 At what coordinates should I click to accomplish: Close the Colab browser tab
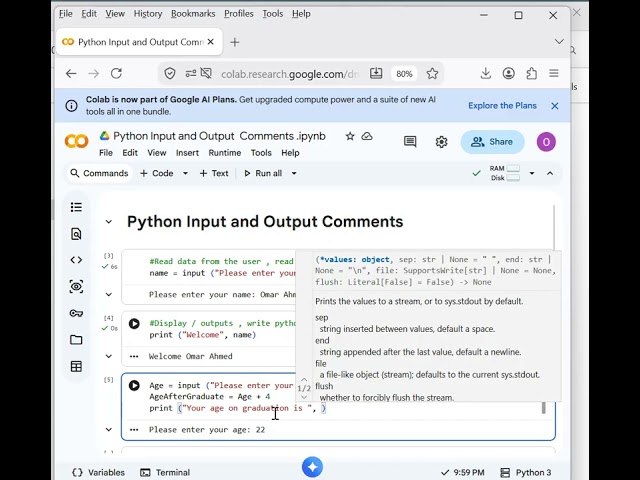pos(211,42)
